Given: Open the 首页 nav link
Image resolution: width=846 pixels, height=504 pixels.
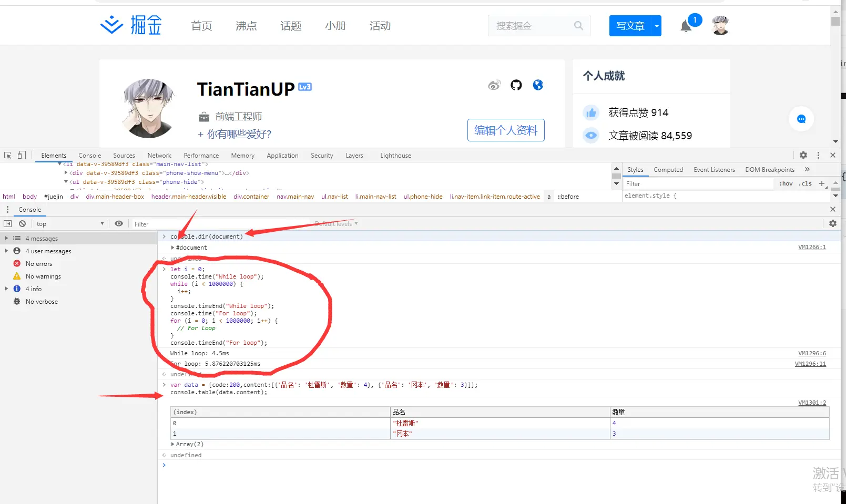Looking at the screenshot, I should point(201,26).
